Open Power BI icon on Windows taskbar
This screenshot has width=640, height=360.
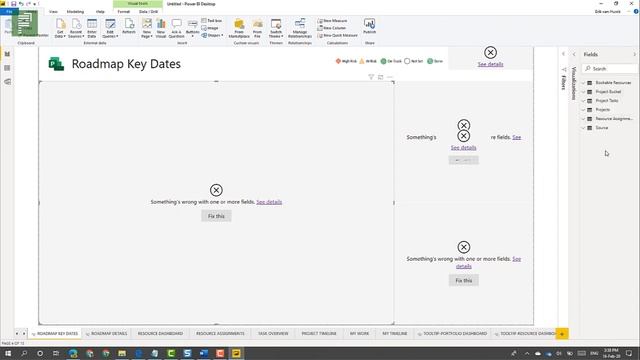236,353
